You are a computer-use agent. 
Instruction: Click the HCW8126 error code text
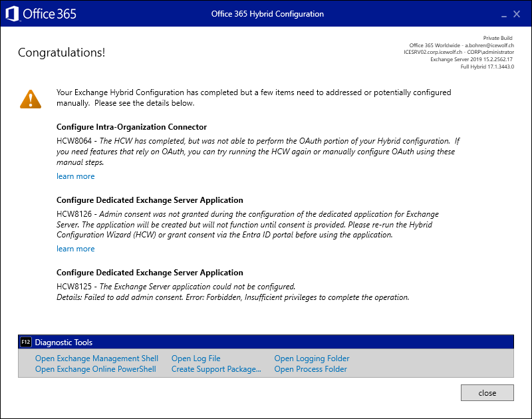(74, 214)
